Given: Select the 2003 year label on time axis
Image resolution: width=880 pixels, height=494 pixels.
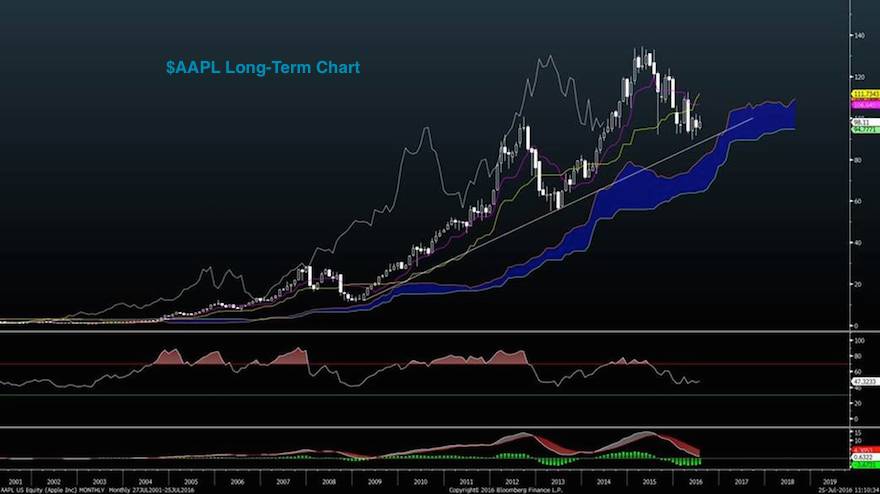Looking at the screenshot, I should coord(99,482).
